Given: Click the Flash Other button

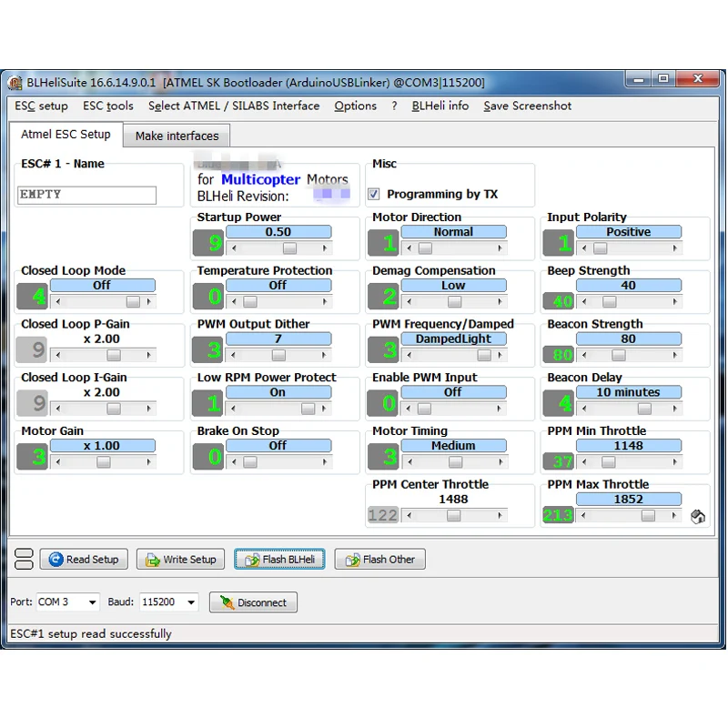Looking at the screenshot, I should (380, 560).
